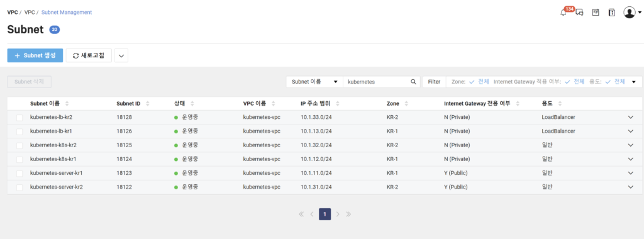Go to next page arrow

[x=338, y=214]
